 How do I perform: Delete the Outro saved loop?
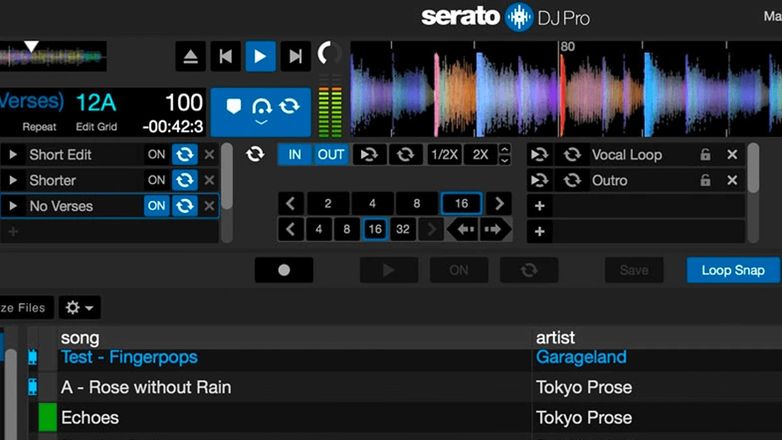(x=732, y=181)
